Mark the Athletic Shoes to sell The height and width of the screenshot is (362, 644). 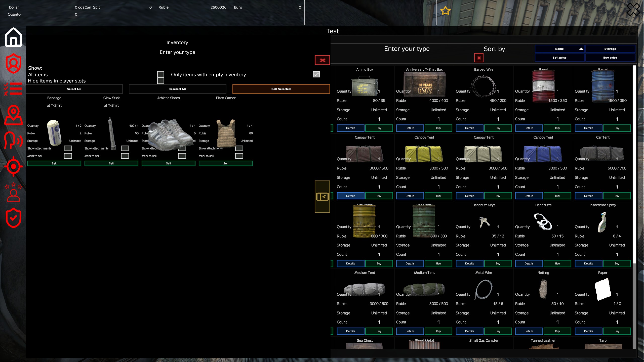click(182, 156)
